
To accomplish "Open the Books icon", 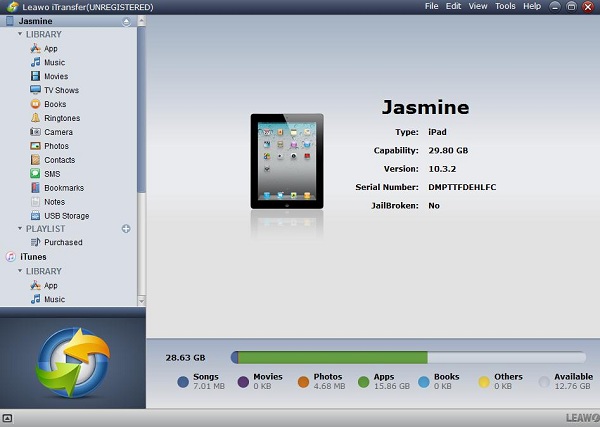I will point(35,104).
